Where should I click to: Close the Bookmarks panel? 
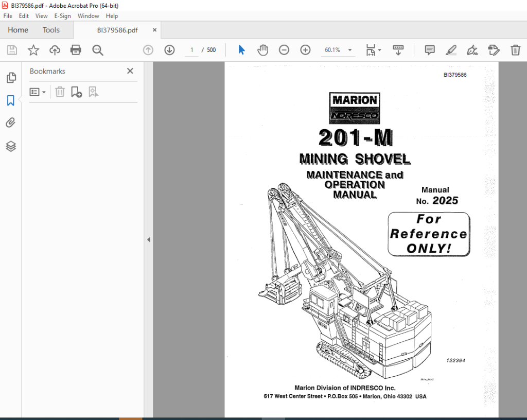coord(130,71)
